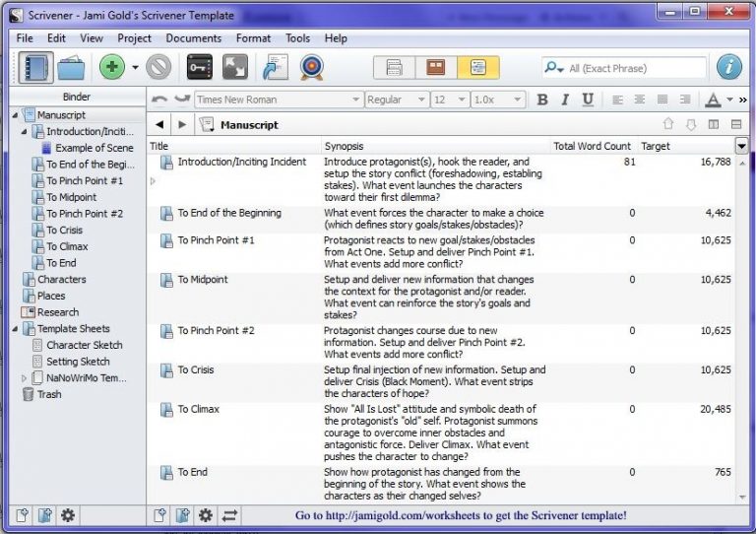
Task: Open the View menu
Action: click(x=92, y=38)
